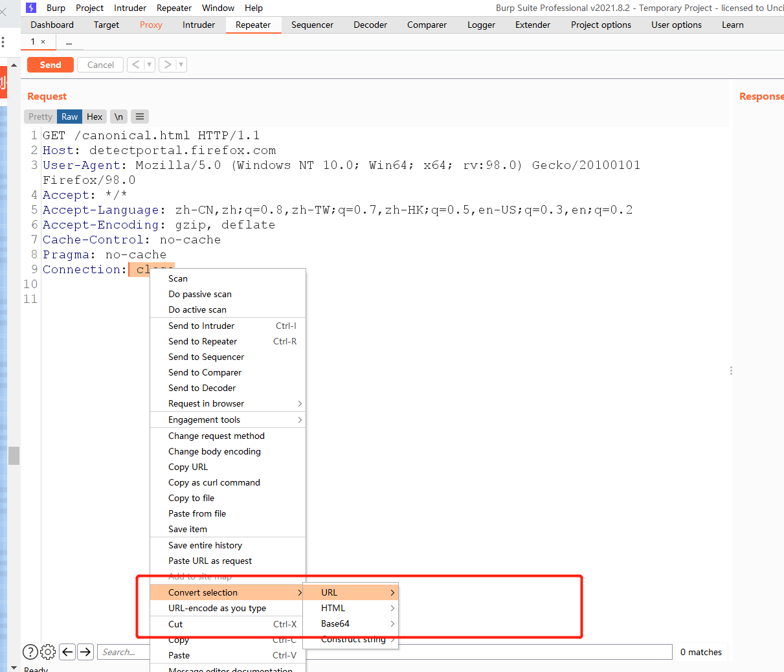Switch to Hex view

[95, 117]
